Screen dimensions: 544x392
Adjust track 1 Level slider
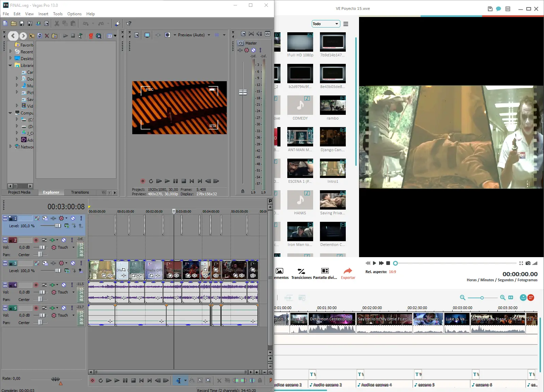coord(58,226)
